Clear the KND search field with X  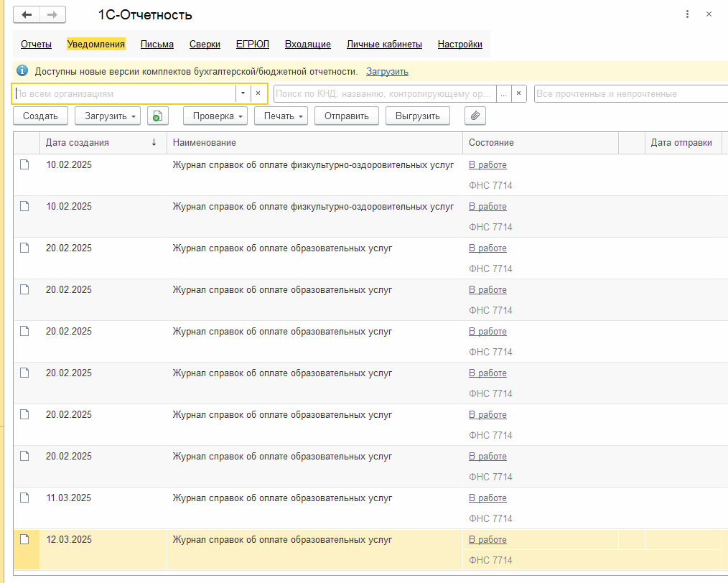click(520, 94)
